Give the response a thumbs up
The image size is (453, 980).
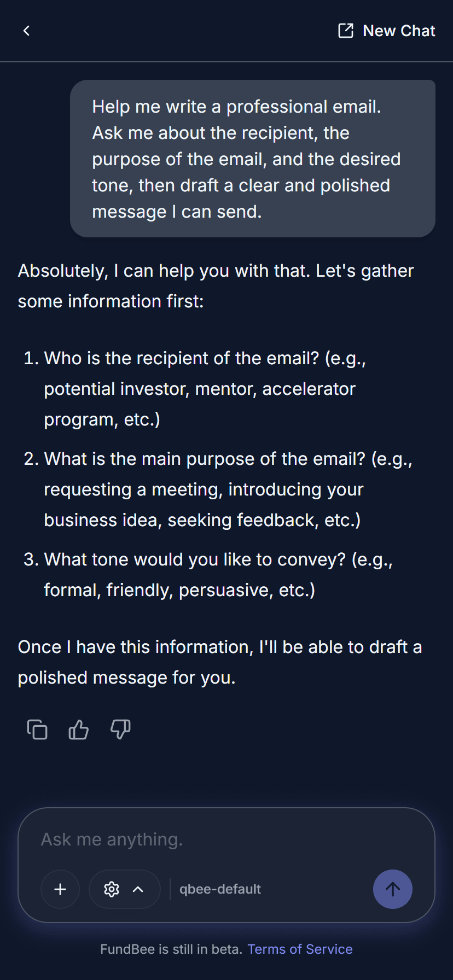[x=79, y=730]
